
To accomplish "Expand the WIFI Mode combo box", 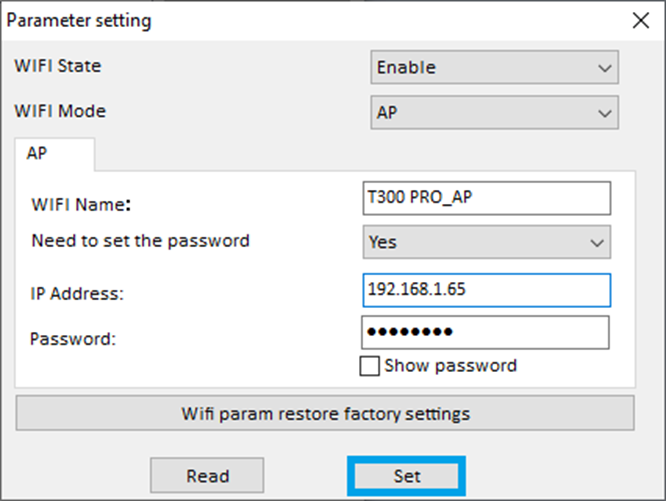I will point(494,113).
